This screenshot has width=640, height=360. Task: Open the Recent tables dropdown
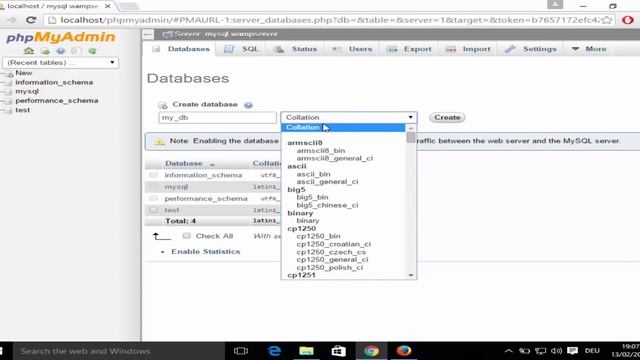60,63
